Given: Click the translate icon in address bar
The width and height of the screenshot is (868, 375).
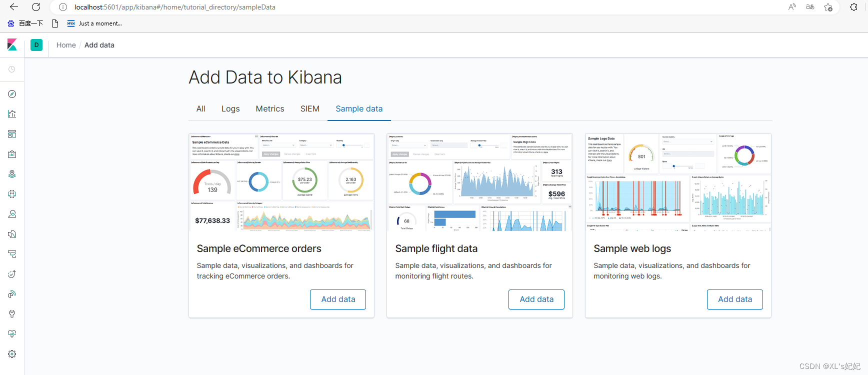Looking at the screenshot, I should click(810, 7).
